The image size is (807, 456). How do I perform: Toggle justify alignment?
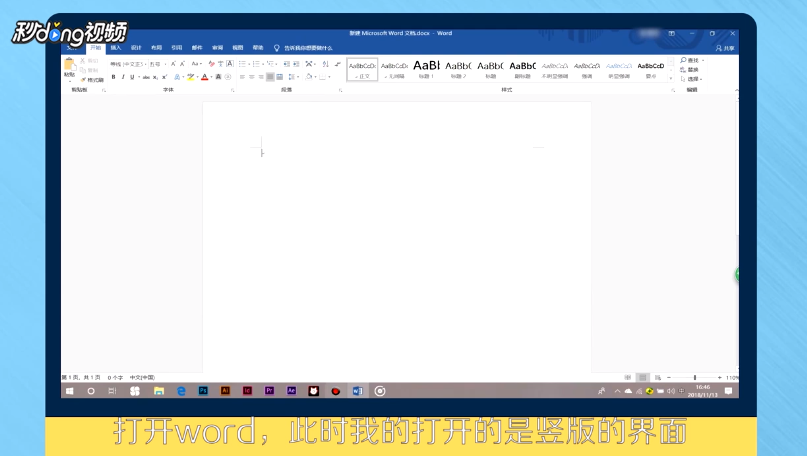(270, 77)
